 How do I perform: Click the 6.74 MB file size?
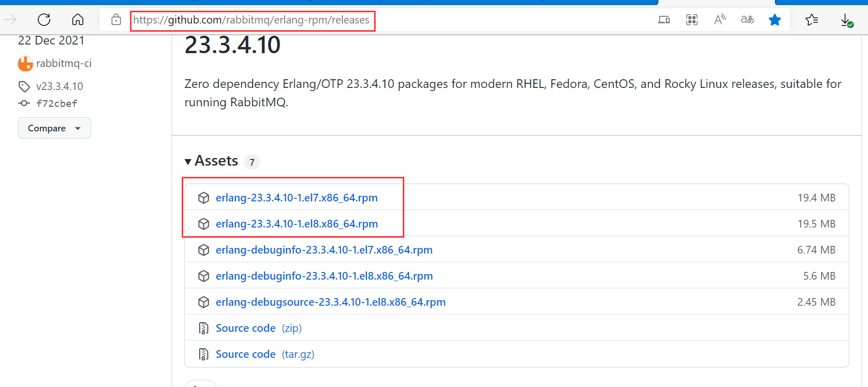[816, 250]
